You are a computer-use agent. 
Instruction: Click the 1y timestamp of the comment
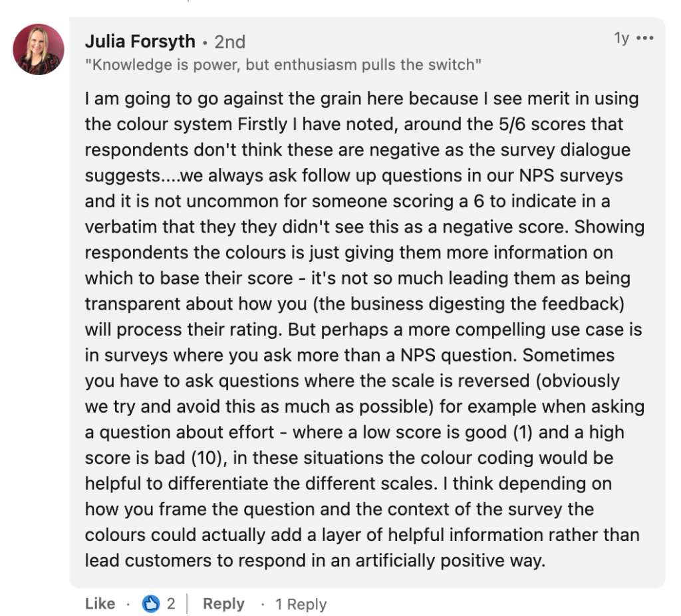click(x=622, y=38)
